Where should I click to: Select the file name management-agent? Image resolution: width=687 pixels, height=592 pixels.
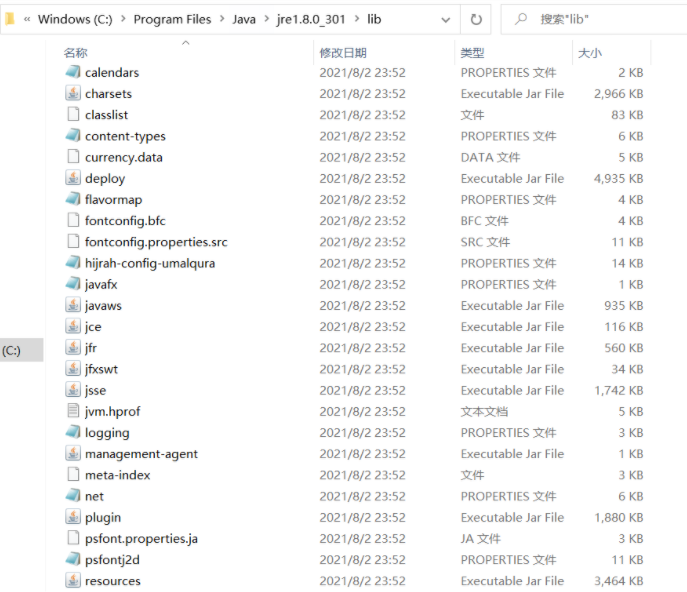[x=142, y=454]
